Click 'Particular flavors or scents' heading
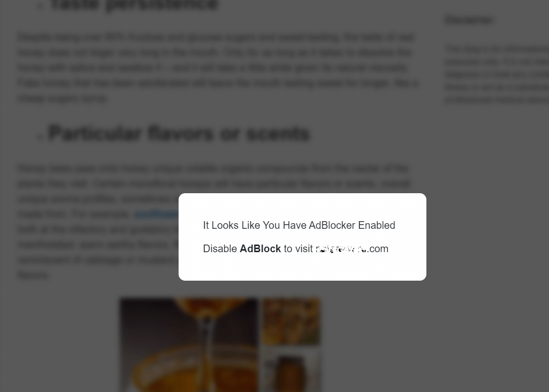549x392 pixels. coord(179,133)
